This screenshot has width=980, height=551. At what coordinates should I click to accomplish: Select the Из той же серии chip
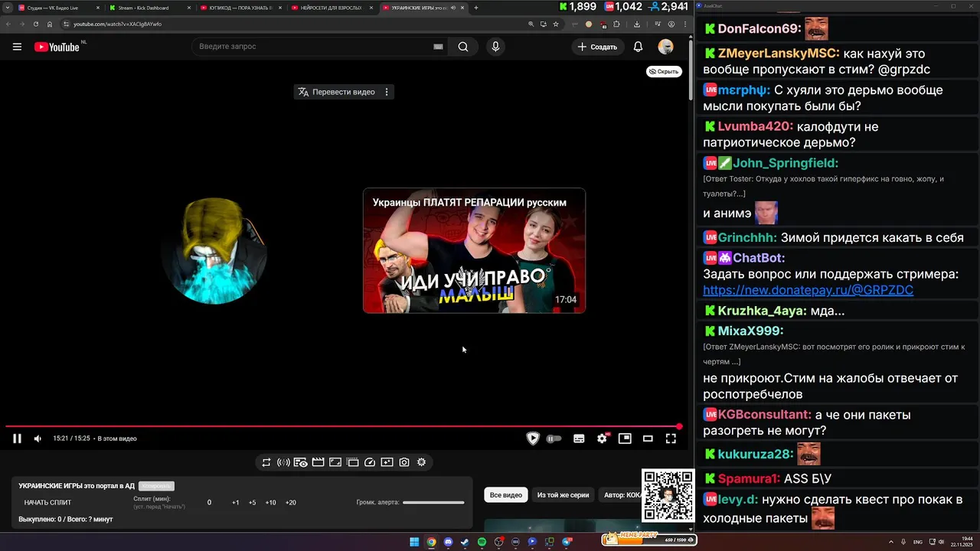(x=563, y=495)
